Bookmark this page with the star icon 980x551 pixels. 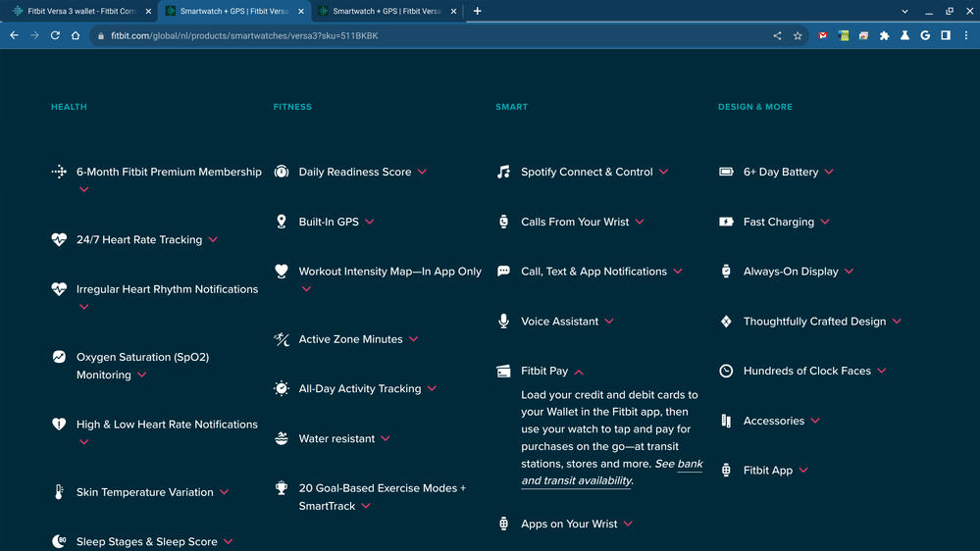coord(798,35)
